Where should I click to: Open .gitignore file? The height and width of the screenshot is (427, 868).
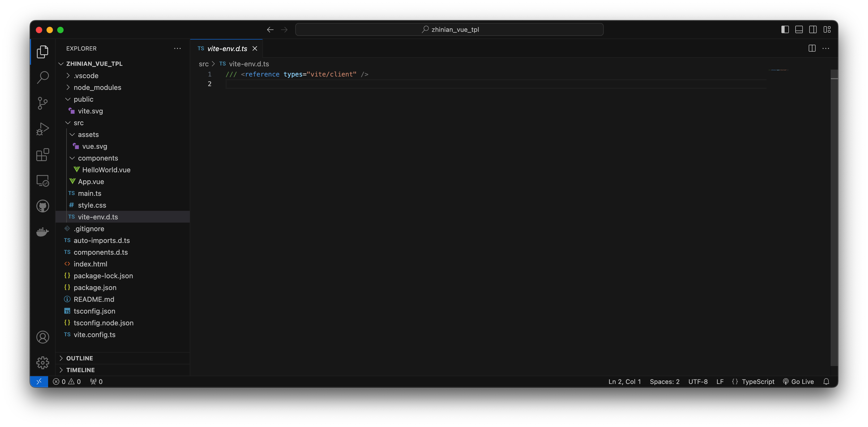(x=123, y=229)
